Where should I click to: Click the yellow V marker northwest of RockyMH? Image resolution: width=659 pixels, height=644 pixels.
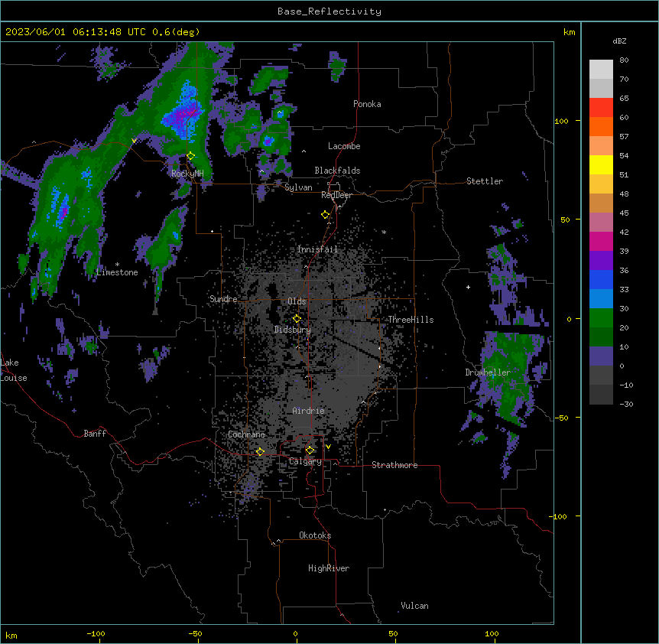point(134,141)
